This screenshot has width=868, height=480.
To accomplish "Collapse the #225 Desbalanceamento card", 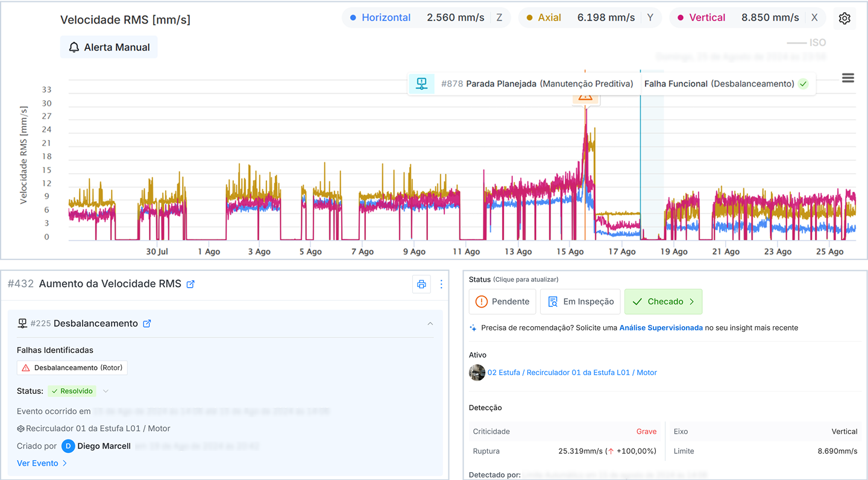I will point(430,324).
